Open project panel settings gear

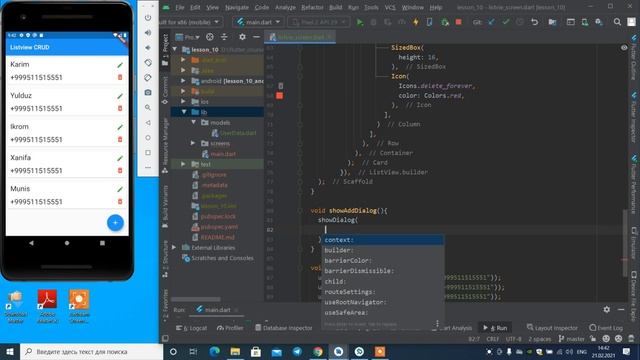pyautogui.click(x=242, y=37)
